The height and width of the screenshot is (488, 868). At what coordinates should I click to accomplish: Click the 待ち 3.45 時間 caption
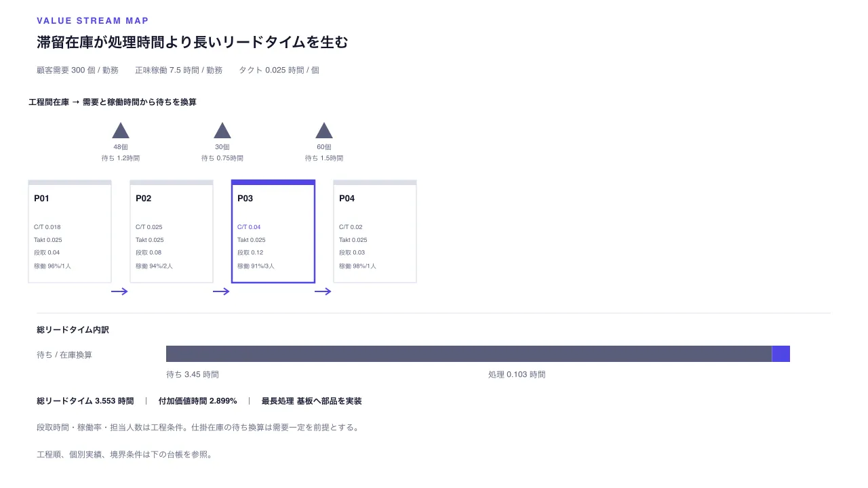coord(193,374)
